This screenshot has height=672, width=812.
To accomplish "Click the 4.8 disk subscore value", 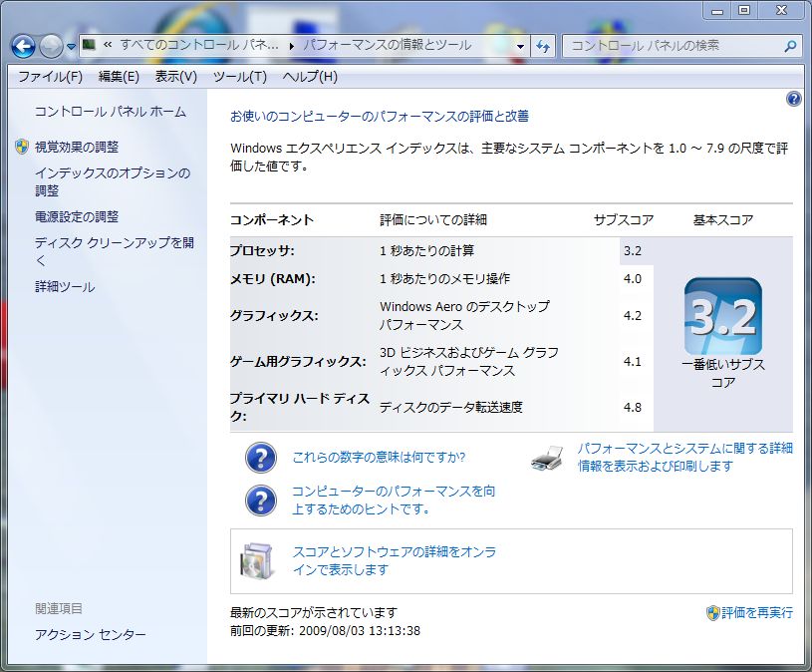I will 633,407.
